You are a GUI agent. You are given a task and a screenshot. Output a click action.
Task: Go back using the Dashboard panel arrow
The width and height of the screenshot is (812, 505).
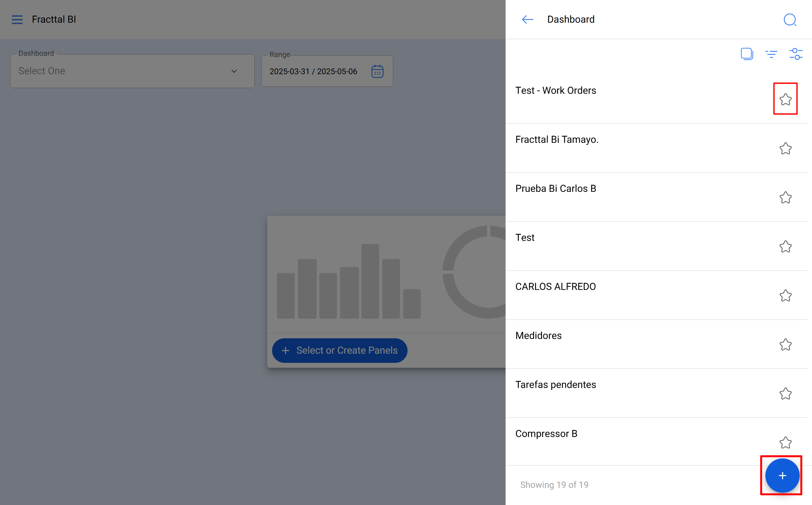click(x=528, y=19)
